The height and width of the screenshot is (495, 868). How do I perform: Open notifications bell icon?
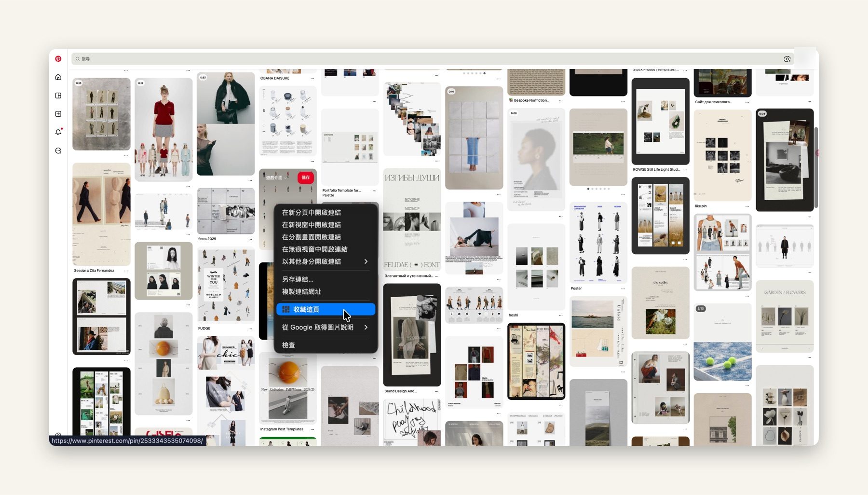click(58, 132)
